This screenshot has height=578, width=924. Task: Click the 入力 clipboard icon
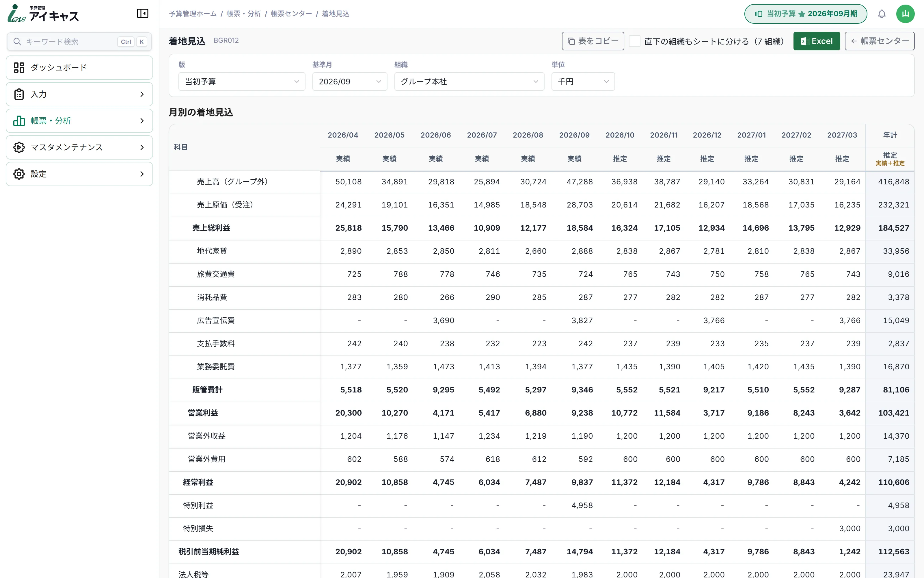[x=19, y=94]
